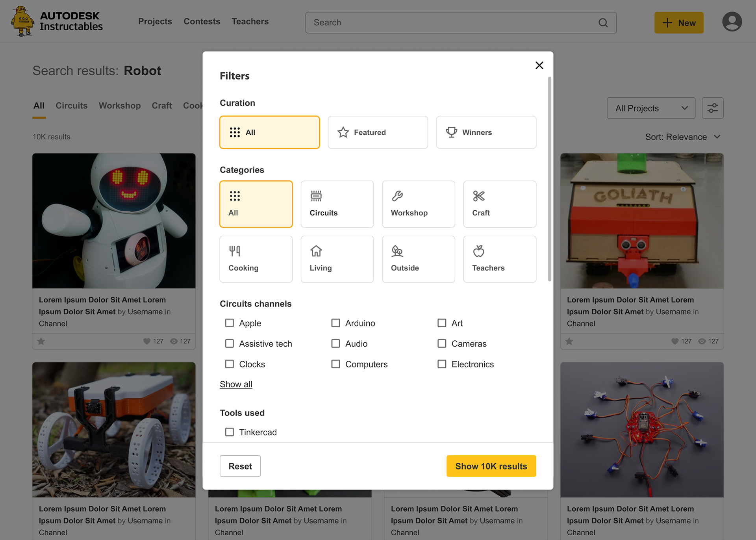The width and height of the screenshot is (756, 540).
Task: Click views eye icon on Goliath card
Action: pos(702,341)
